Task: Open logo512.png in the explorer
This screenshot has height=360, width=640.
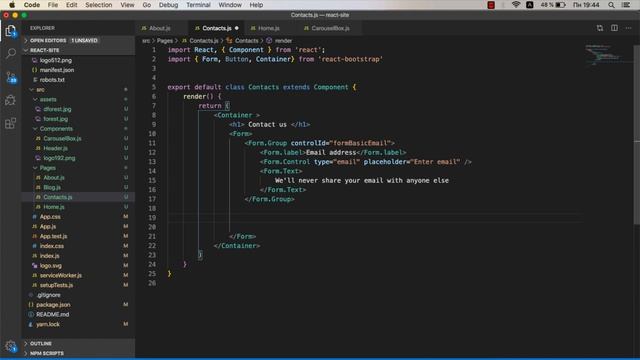Action: click(78, 60)
